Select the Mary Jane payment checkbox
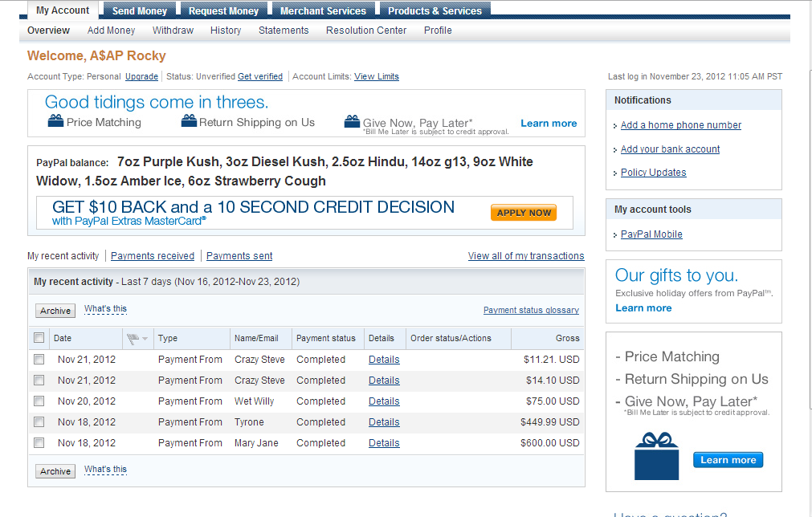Viewport: 812px width, 517px height. 39,443
